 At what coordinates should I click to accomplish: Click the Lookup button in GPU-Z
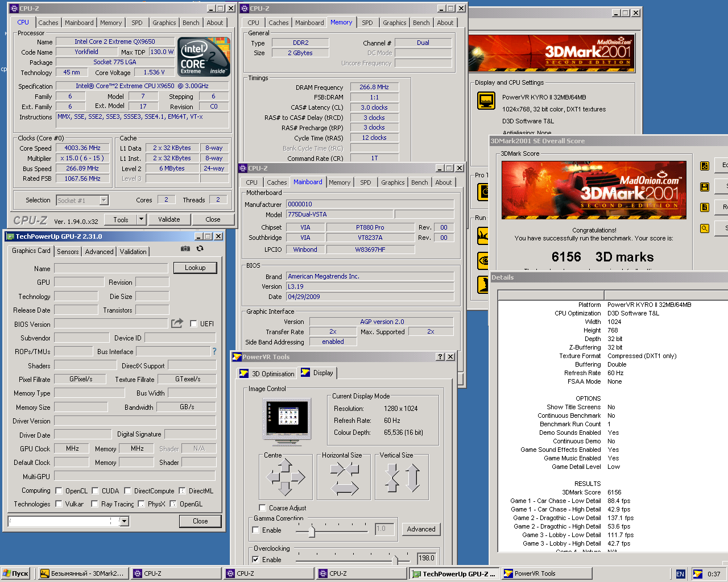(x=195, y=268)
